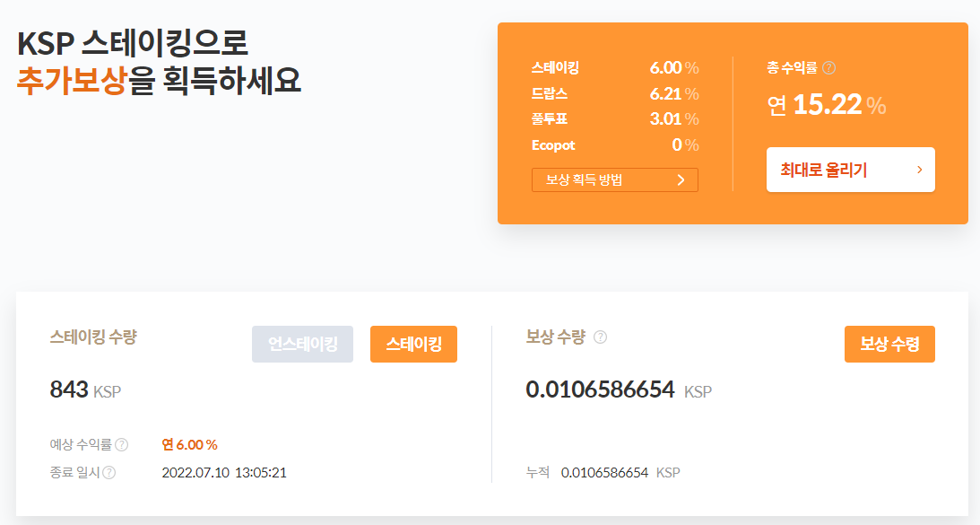Select the 풀투표 label in orange card
The image size is (980, 525).
click(x=550, y=118)
